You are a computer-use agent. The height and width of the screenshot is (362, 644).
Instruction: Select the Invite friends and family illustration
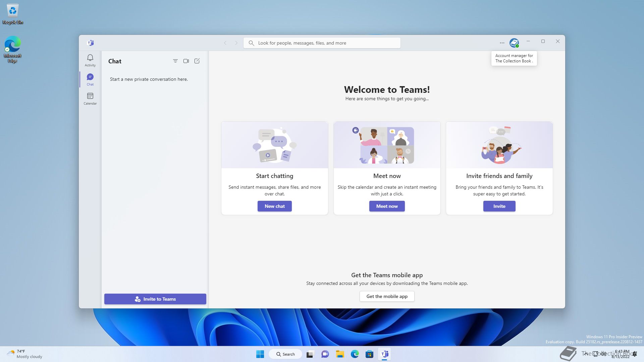point(499,145)
